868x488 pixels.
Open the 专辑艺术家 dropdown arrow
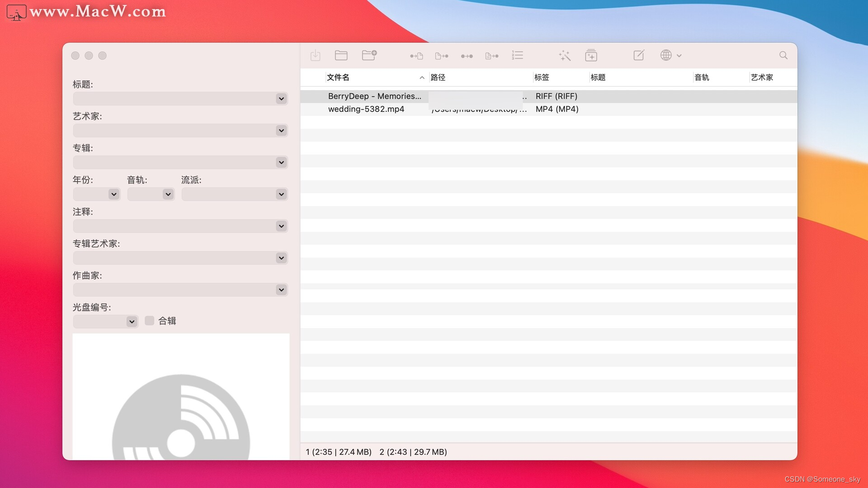pos(281,258)
